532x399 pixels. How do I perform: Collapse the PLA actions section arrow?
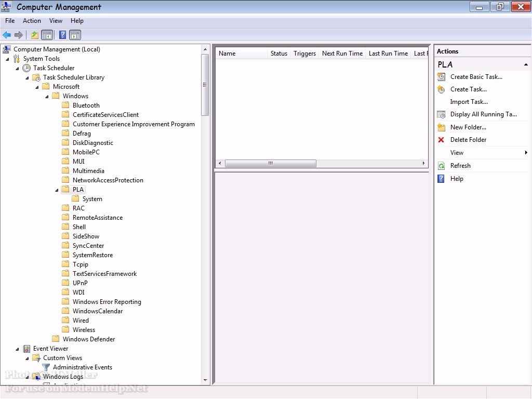(526, 64)
